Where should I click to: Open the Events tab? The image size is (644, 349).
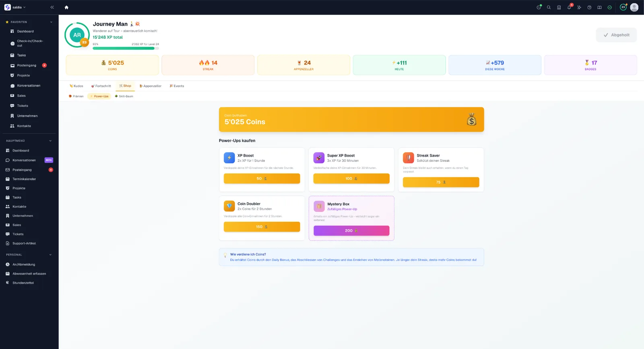(177, 86)
